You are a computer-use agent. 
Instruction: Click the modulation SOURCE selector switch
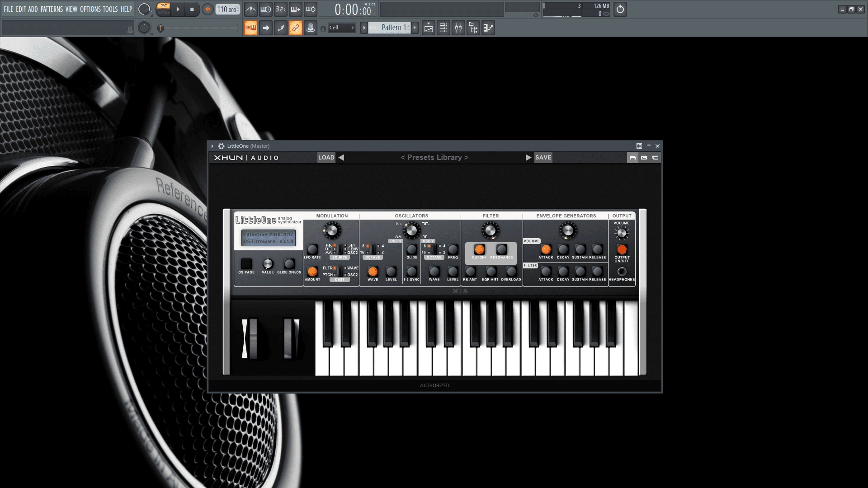[x=340, y=249]
